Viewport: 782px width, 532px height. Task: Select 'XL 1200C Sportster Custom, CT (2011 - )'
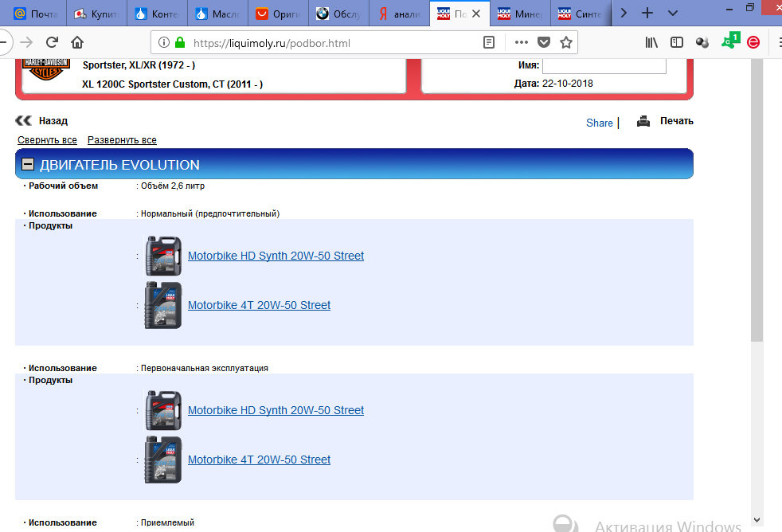coord(173,84)
